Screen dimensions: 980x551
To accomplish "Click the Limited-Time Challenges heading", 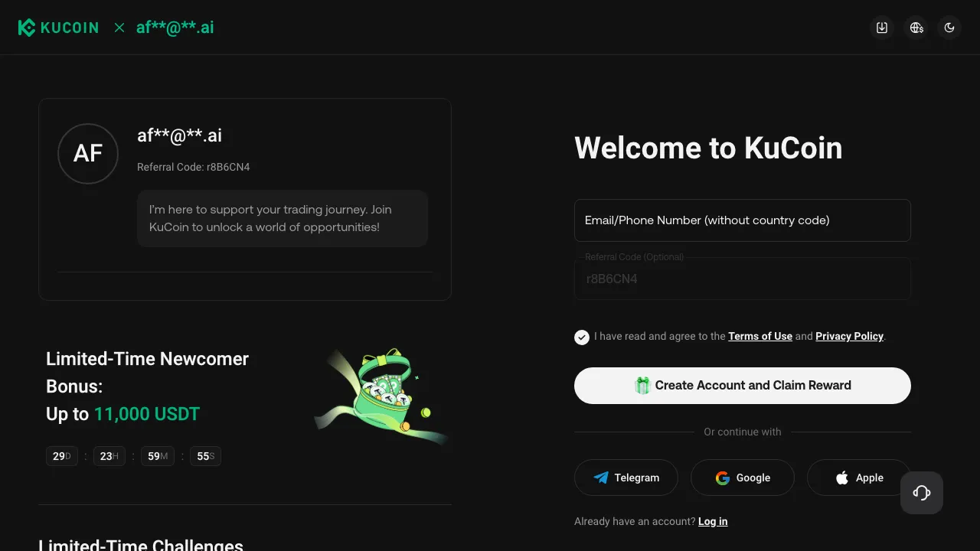I will point(141,543).
